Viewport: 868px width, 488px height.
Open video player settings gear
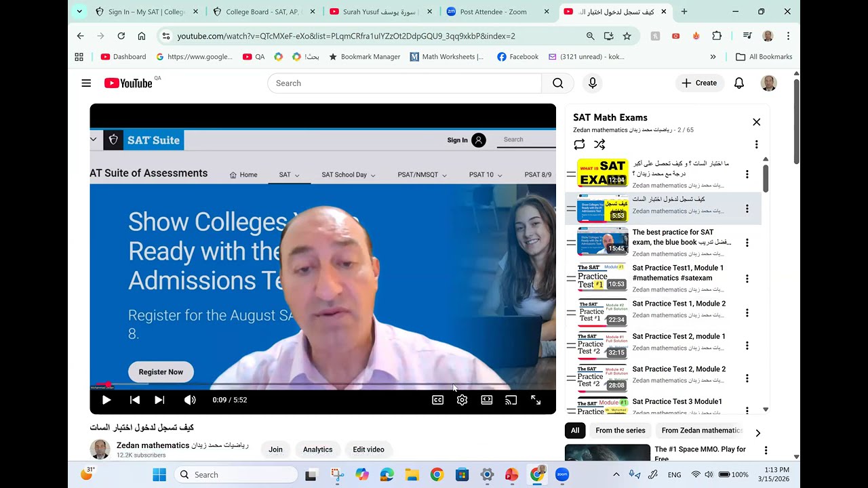(462, 400)
